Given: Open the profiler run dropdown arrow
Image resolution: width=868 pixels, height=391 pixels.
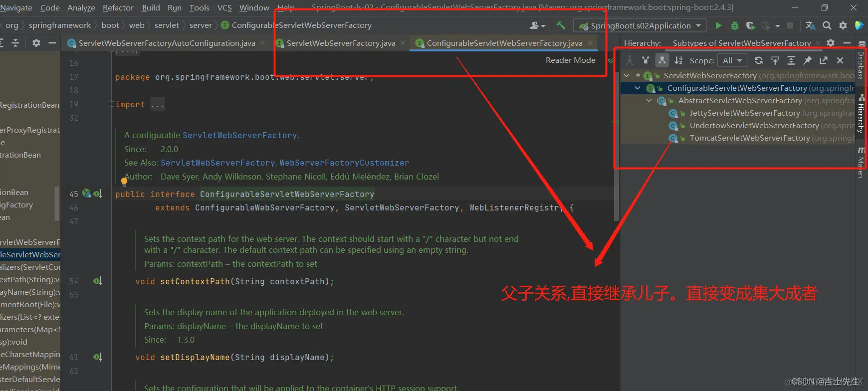Looking at the screenshot, I should [778, 26].
